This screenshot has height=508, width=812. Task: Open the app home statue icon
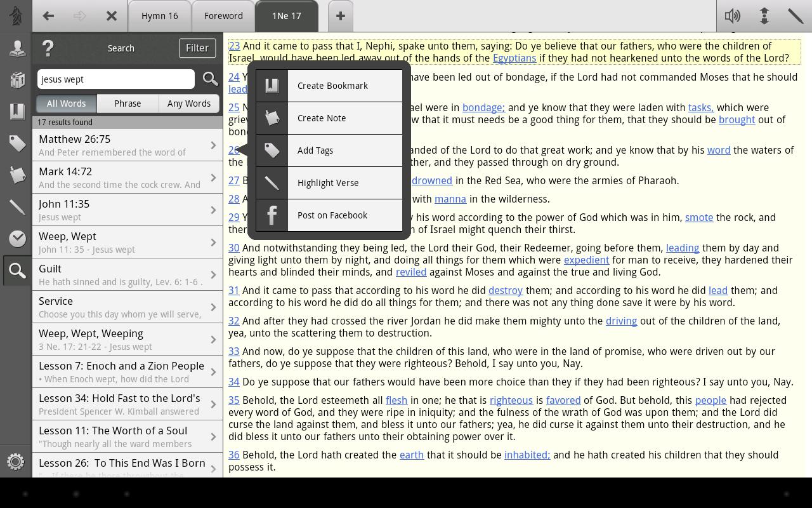click(x=16, y=16)
